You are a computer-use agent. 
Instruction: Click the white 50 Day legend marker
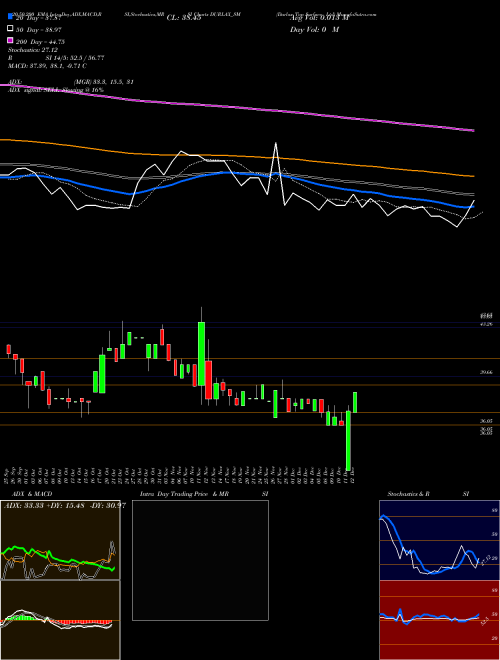click(x=11, y=29)
